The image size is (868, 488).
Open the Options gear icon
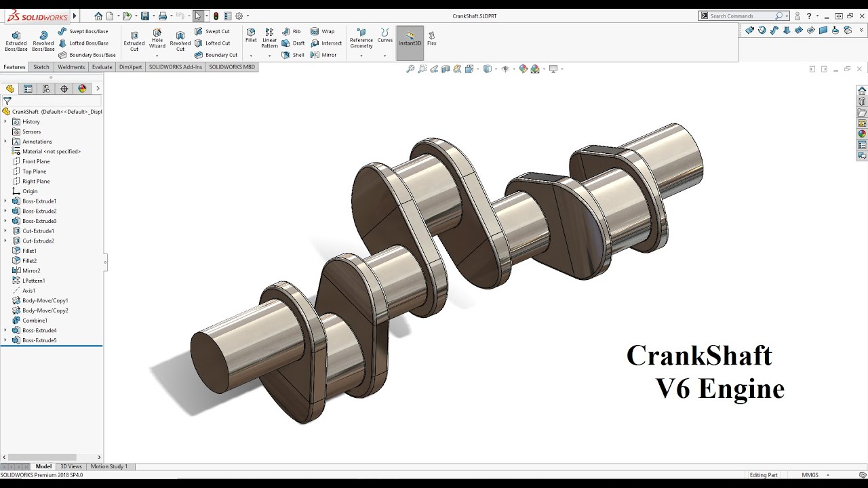click(239, 16)
